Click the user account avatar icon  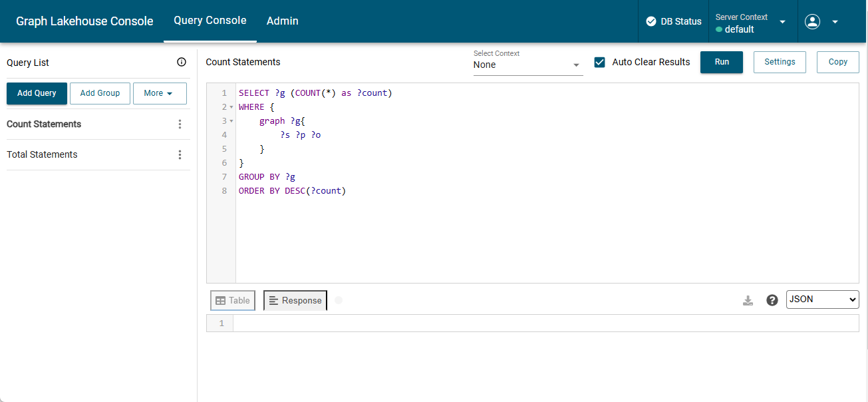tap(812, 21)
